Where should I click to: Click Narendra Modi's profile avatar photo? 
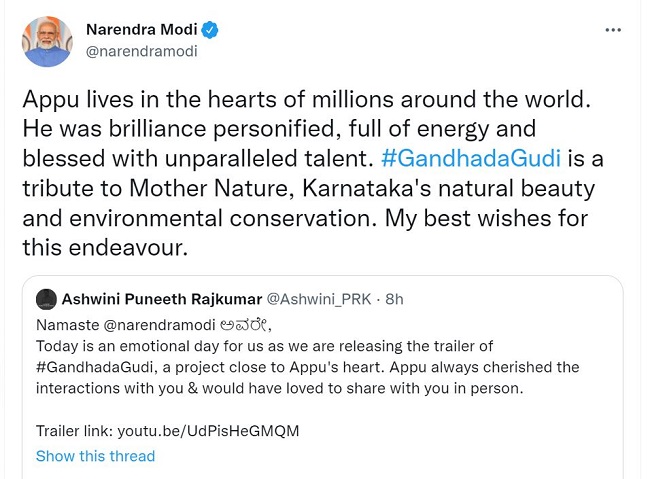[47, 41]
